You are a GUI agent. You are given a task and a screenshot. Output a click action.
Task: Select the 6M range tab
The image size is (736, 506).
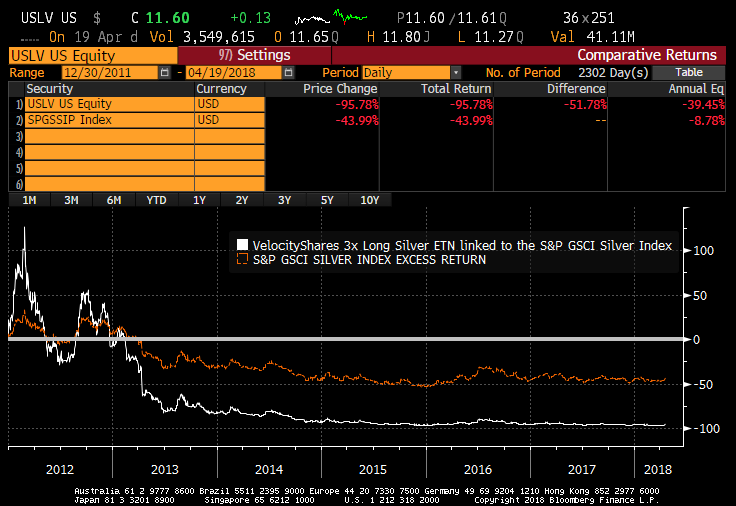tap(114, 200)
